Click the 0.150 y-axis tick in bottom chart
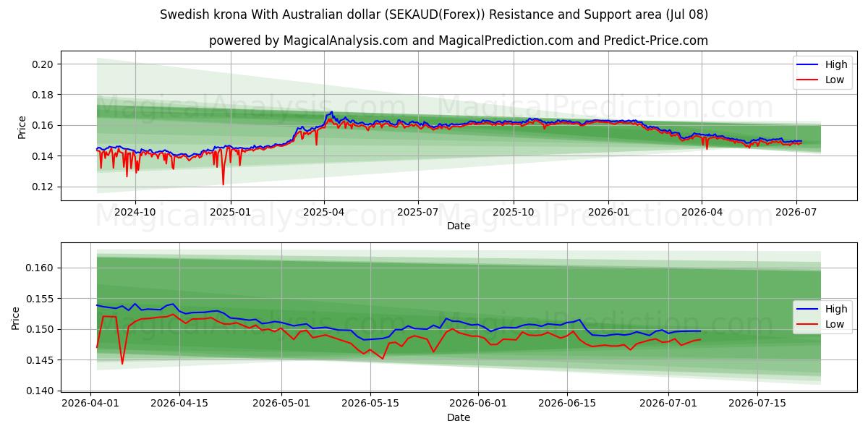The width and height of the screenshot is (868, 434). coord(41,329)
